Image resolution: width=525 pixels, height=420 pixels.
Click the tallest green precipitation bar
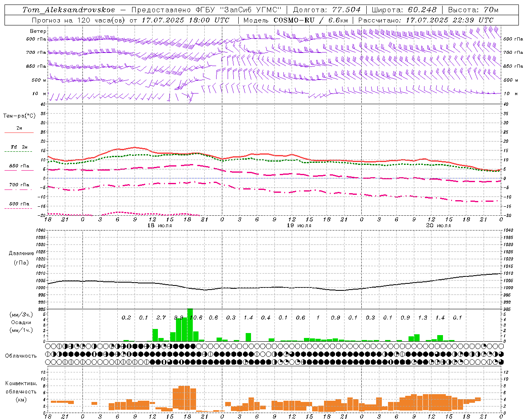[x=190, y=325]
